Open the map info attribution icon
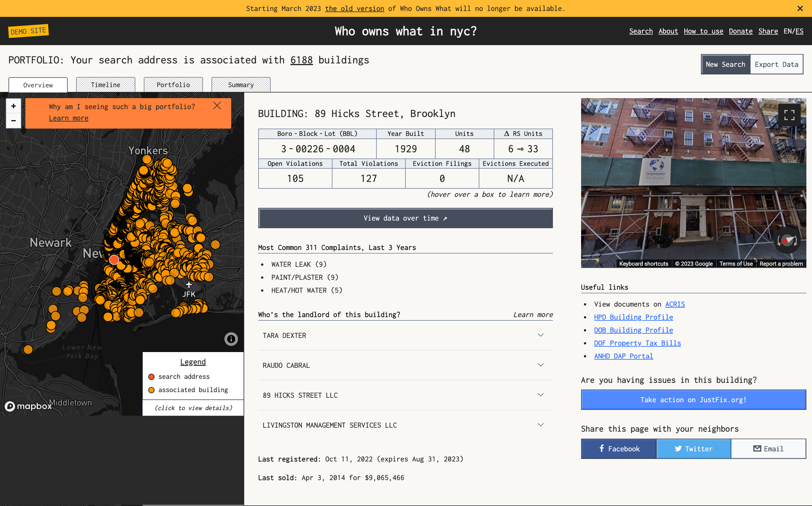 tap(231, 339)
